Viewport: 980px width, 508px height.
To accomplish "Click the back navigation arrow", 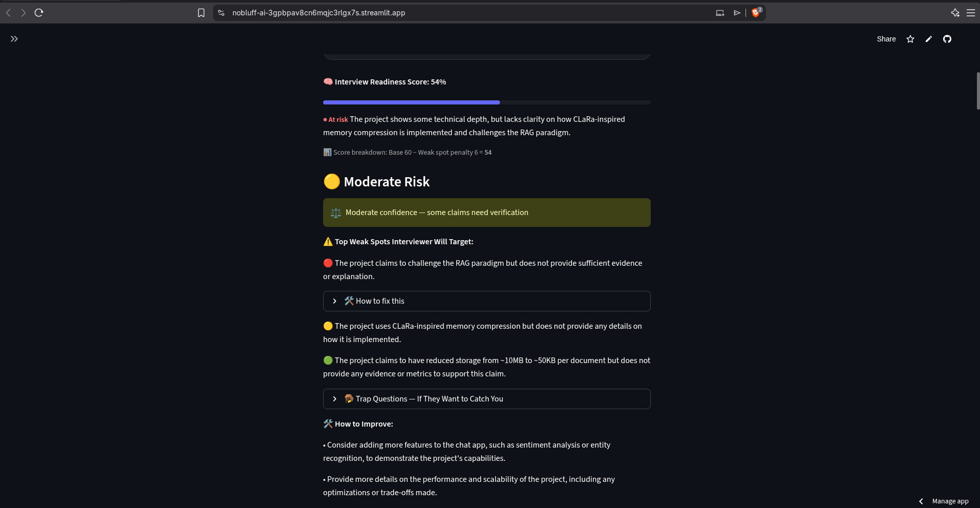I will (x=8, y=13).
